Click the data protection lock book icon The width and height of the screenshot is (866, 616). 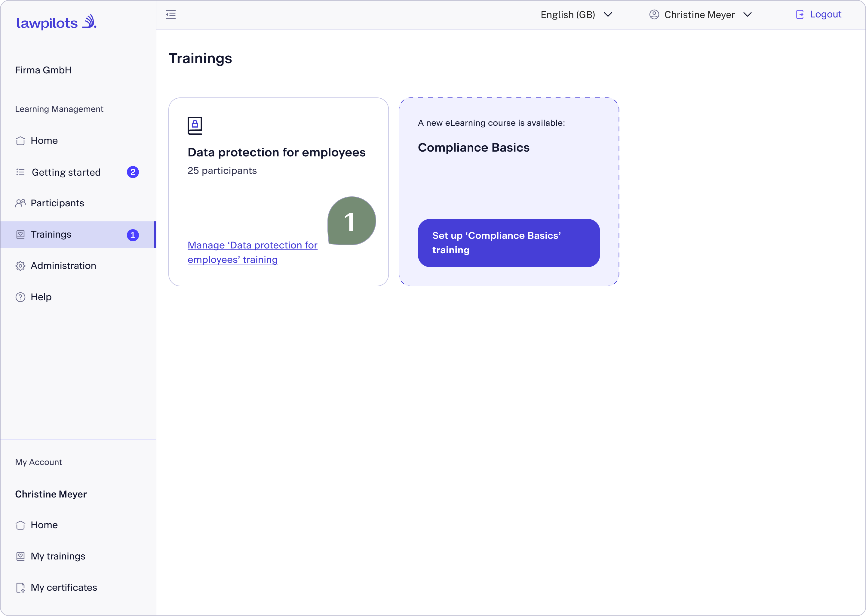coord(195,125)
